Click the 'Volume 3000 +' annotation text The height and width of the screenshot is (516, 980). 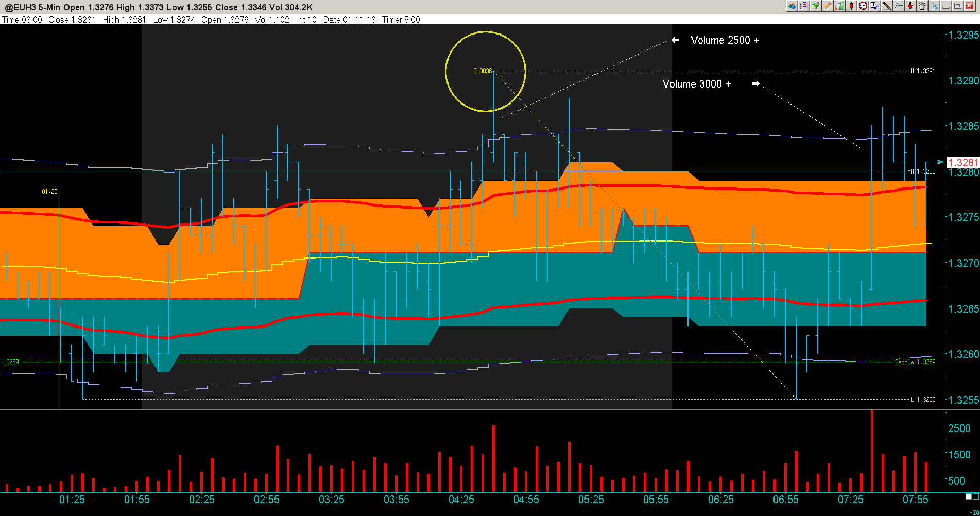click(696, 84)
